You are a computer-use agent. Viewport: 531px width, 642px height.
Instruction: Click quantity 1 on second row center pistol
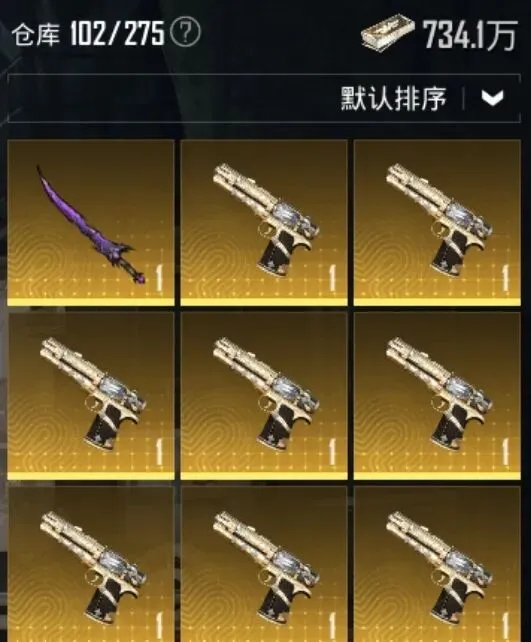point(332,452)
